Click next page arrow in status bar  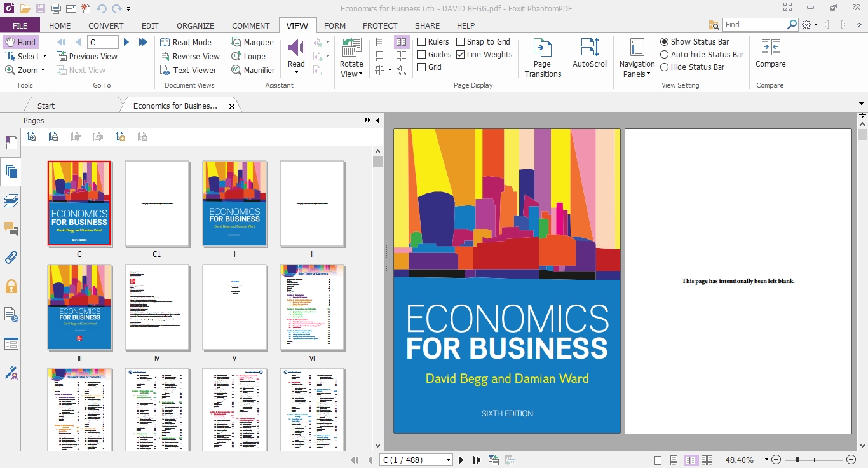point(461,460)
